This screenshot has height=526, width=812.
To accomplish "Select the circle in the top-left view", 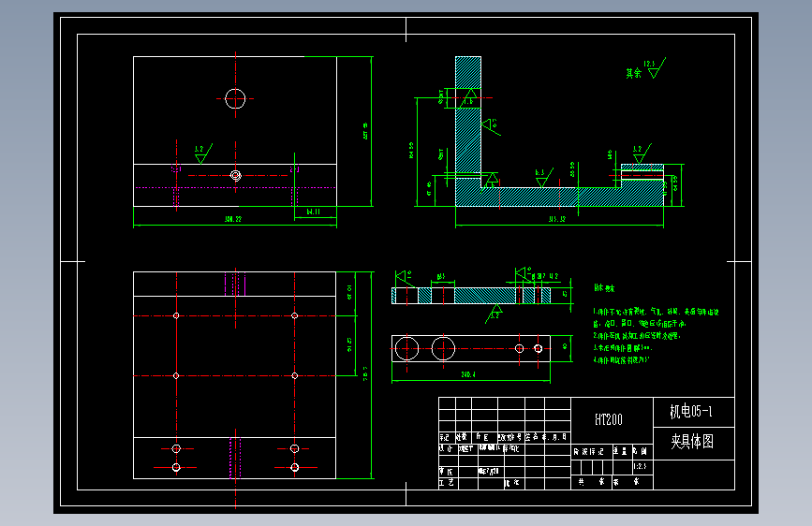I will click(x=235, y=98).
